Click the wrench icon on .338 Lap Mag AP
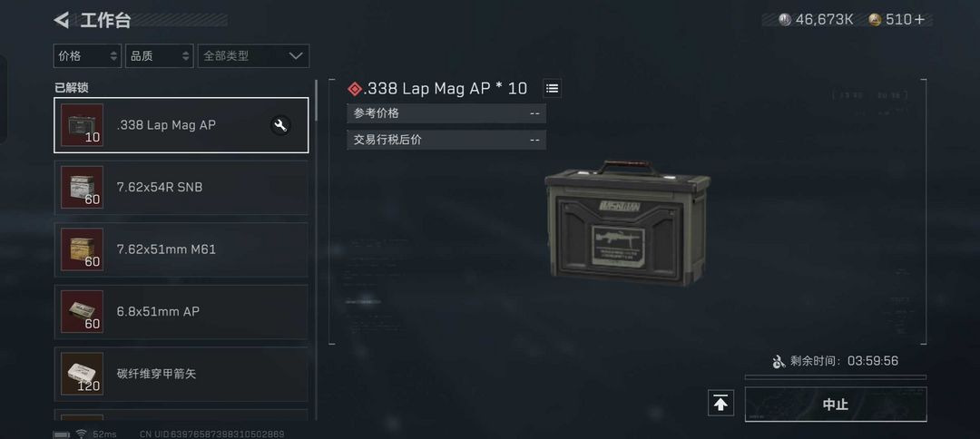Screen dimensions: 980x439 click(x=280, y=125)
